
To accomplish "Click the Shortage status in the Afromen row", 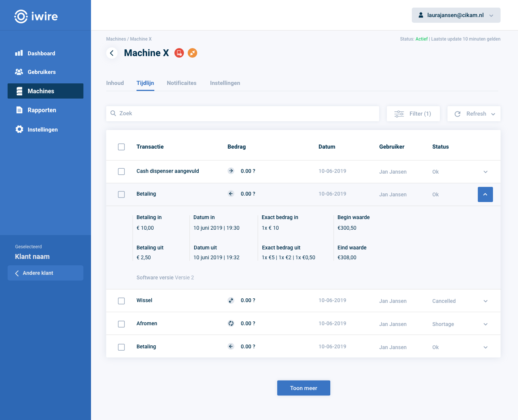I will click(443, 324).
